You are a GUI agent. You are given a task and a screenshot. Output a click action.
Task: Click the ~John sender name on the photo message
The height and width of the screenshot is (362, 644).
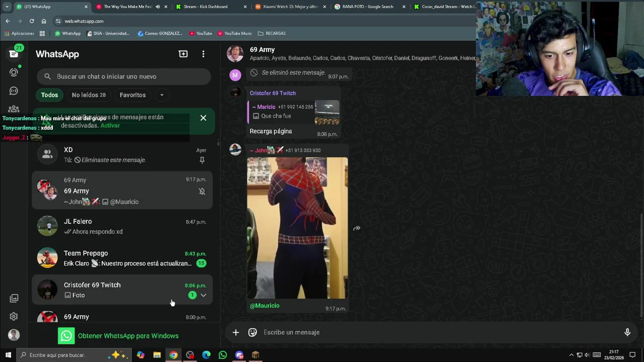[266, 150]
